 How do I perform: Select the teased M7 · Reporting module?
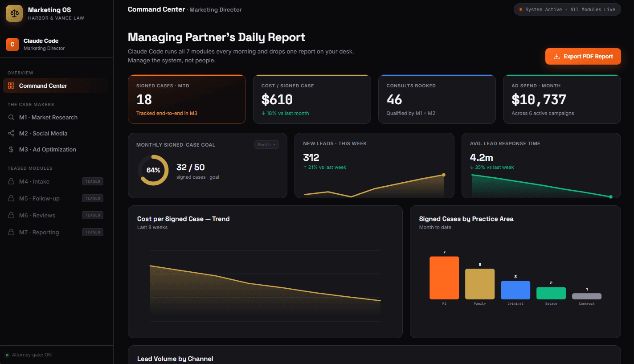(x=55, y=233)
